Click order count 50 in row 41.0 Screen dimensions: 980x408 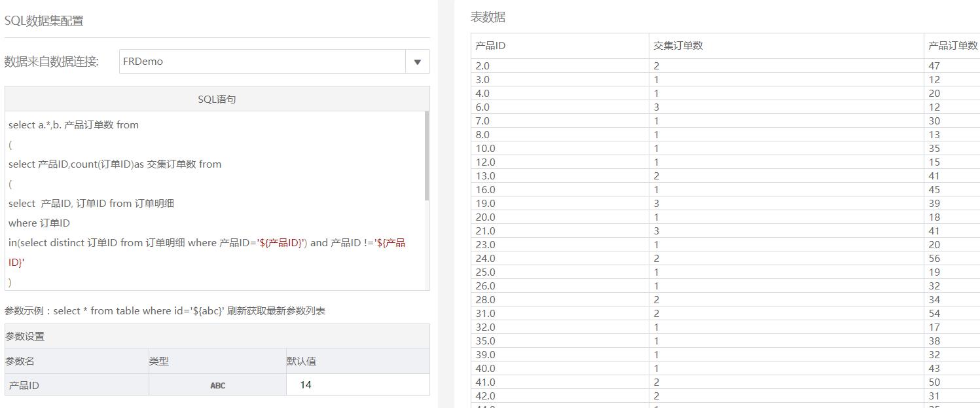[x=953, y=382]
